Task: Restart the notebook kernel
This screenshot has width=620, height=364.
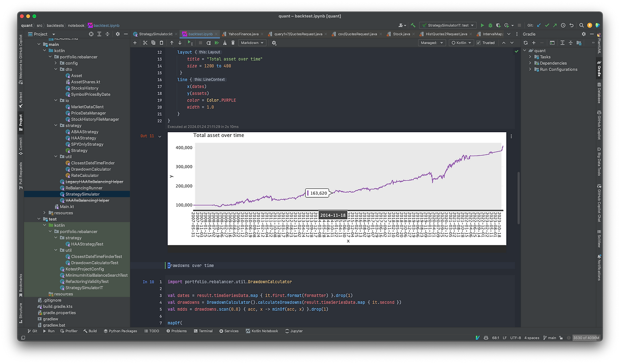Action: [209, 43]
